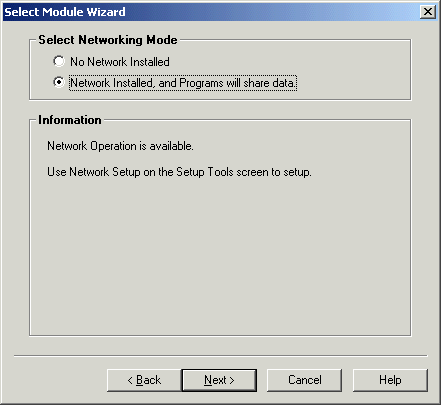The height and width of the screenshot is (405, 441).
Task: Click the Select Networking Mode group heading
Action: click(x=108, y=40)
